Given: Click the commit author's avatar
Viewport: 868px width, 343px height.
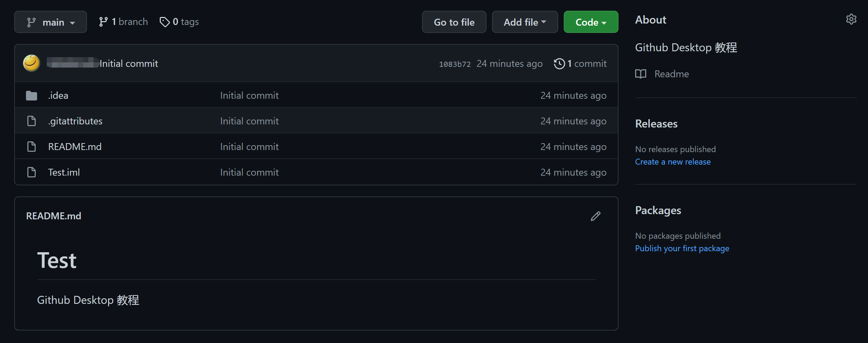Looking at the screenshot, I should tap(32, 63).
